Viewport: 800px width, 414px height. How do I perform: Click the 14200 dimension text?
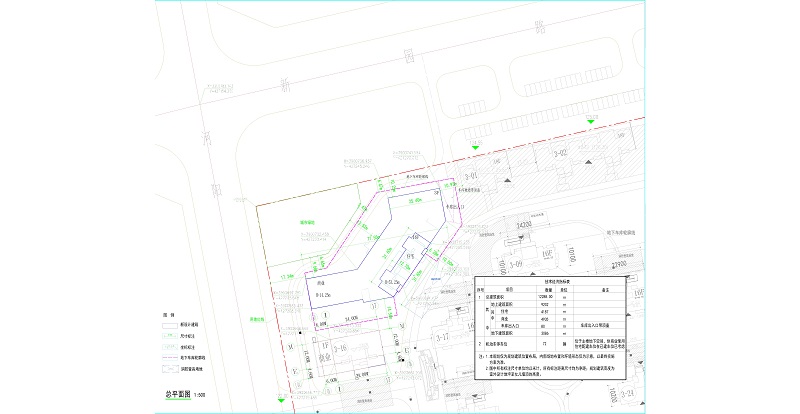click(522, 225)
